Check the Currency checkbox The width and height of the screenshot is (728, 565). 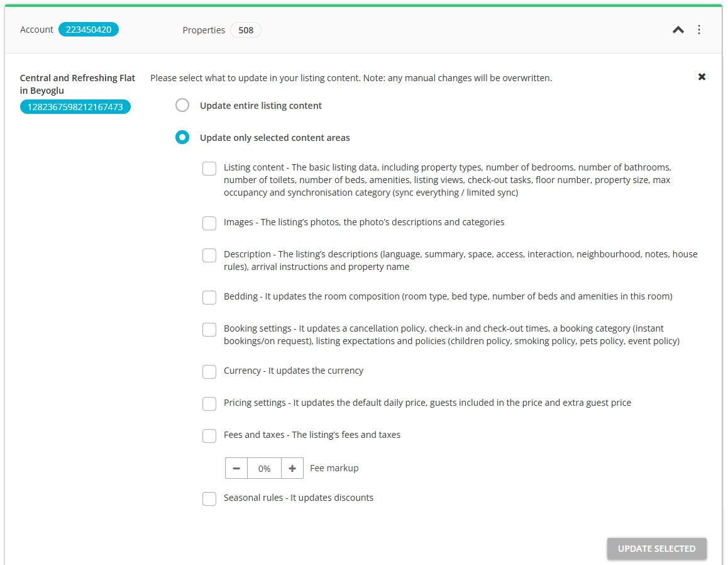point(209,371)
